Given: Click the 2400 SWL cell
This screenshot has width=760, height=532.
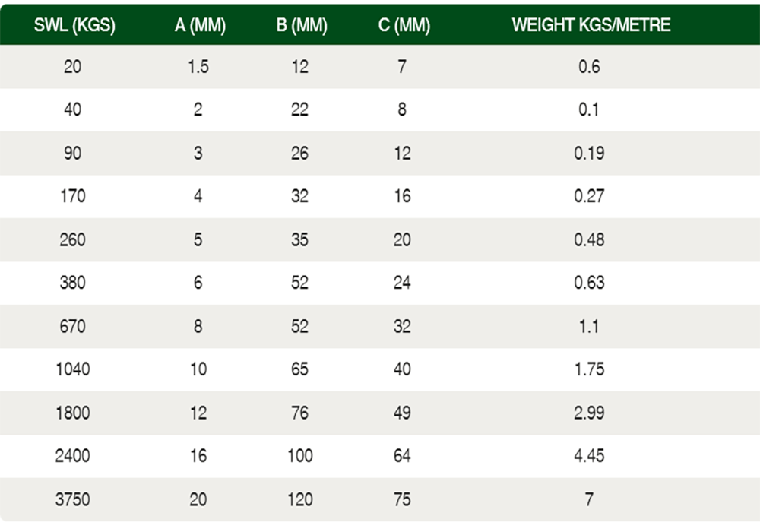Looking at the screenshot, I should pyautogui.click(x=73, y=456).
